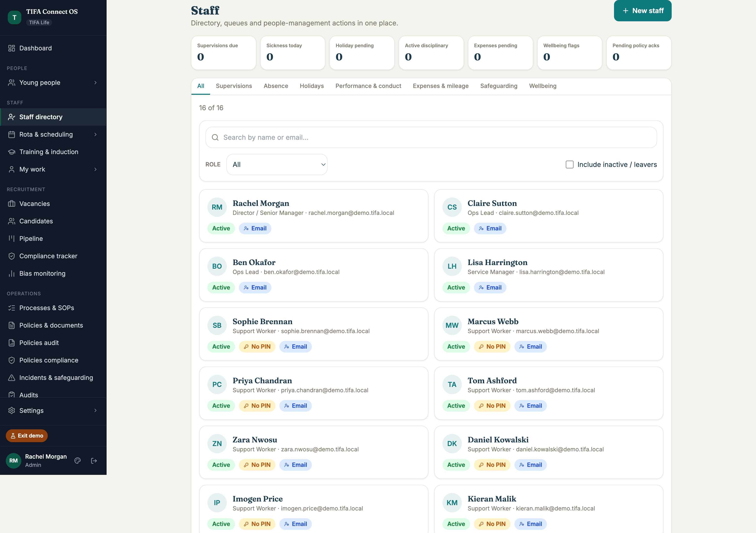Screen dimensions: 756x533
Task: Open Marcus Webb's staff profile name
Action: [493, 321]
